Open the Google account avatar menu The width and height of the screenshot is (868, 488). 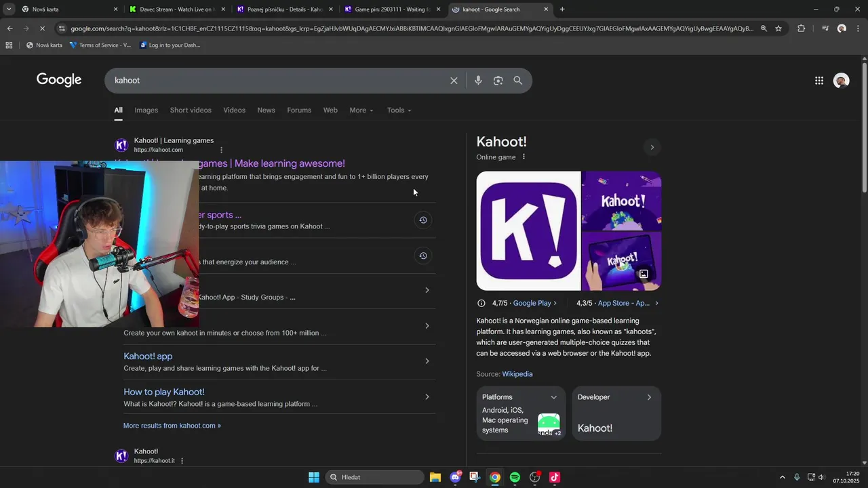click(x=842, y=81)
